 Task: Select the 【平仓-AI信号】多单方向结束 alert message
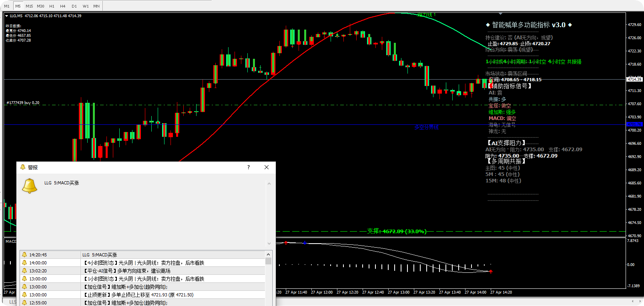click(126, 271)
